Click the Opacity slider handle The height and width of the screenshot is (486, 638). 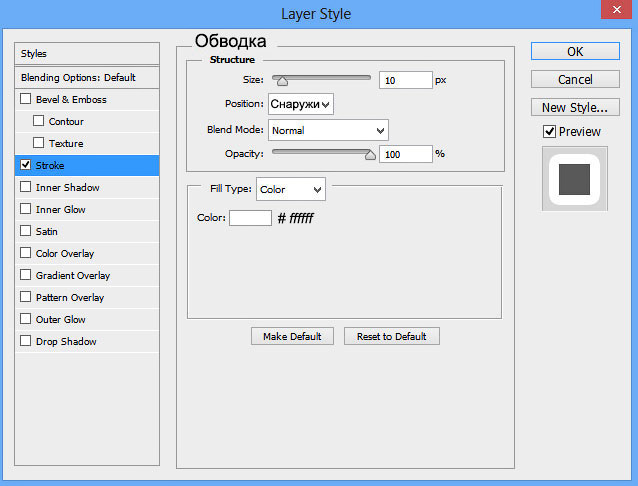(x=370, y=154)
